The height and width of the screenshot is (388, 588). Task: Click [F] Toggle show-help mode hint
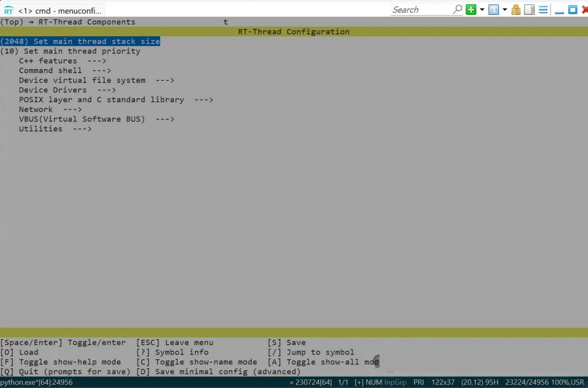[60, 362]
